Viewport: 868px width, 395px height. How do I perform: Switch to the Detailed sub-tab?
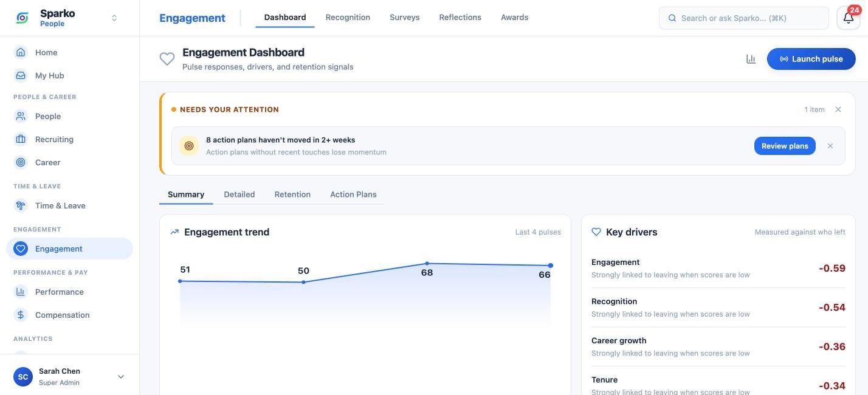point(239,194)
